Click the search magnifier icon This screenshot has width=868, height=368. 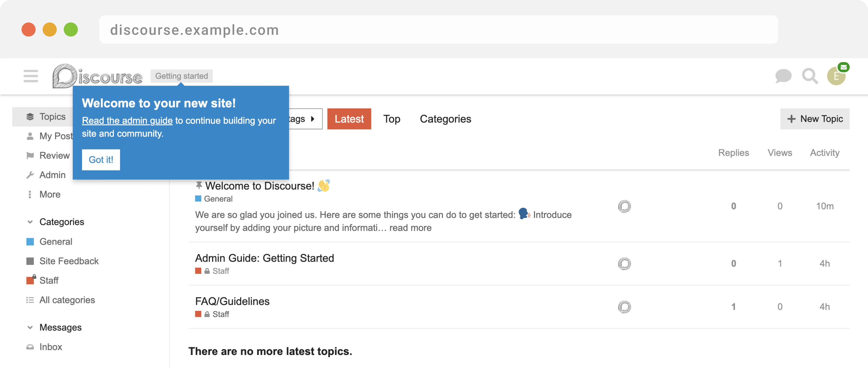809,76
